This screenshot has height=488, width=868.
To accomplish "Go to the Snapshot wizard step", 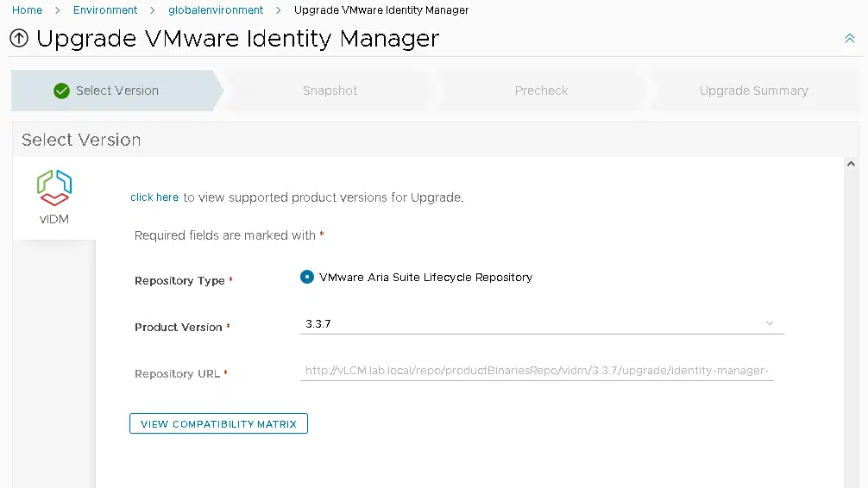I will pyautogui.click(x=330, y=91).
